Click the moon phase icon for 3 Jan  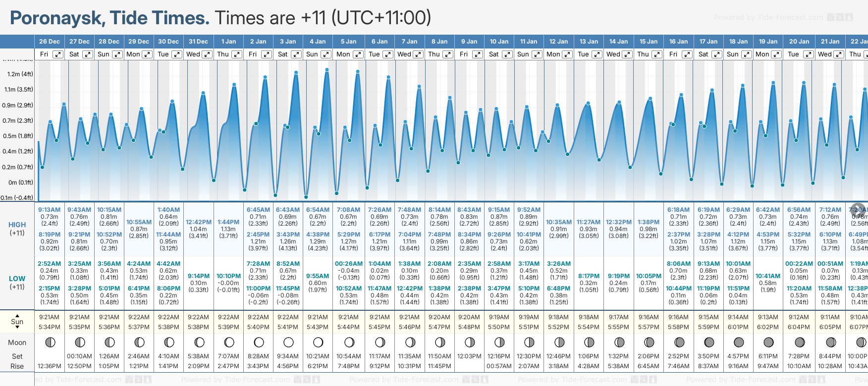[288, 342]
